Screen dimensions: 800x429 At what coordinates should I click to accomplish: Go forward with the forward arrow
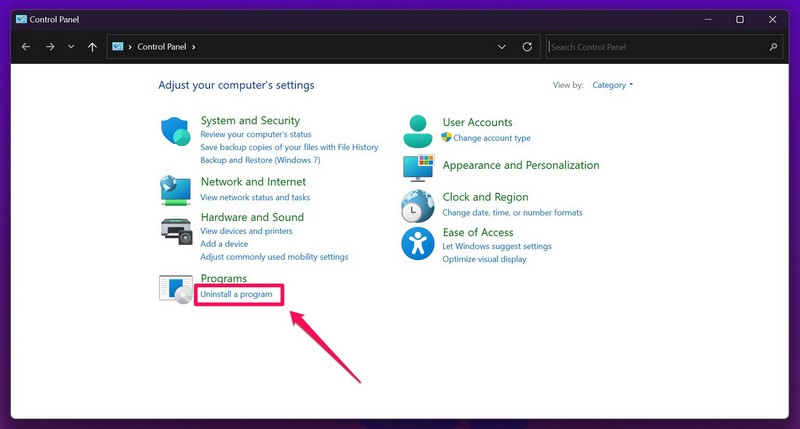(x=50, y=47)
